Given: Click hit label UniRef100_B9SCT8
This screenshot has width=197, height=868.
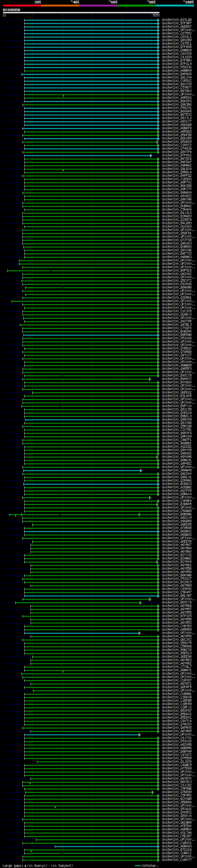Looking at the screenshot, I should [x=177, y=375].
